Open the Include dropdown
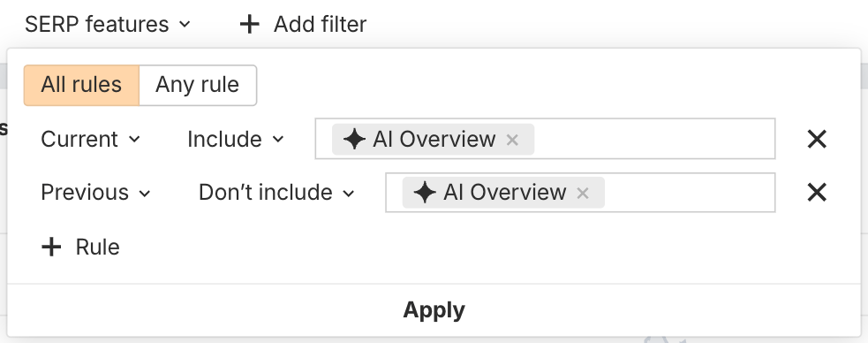The height and width of the screenshot is (343, 868). point(235,139)
